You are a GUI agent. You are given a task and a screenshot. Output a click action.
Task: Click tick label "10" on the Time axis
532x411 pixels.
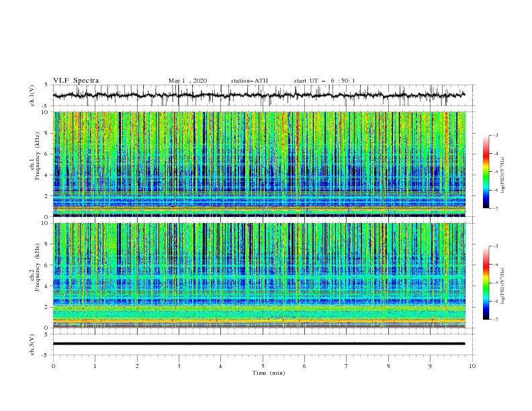point(472,366)
